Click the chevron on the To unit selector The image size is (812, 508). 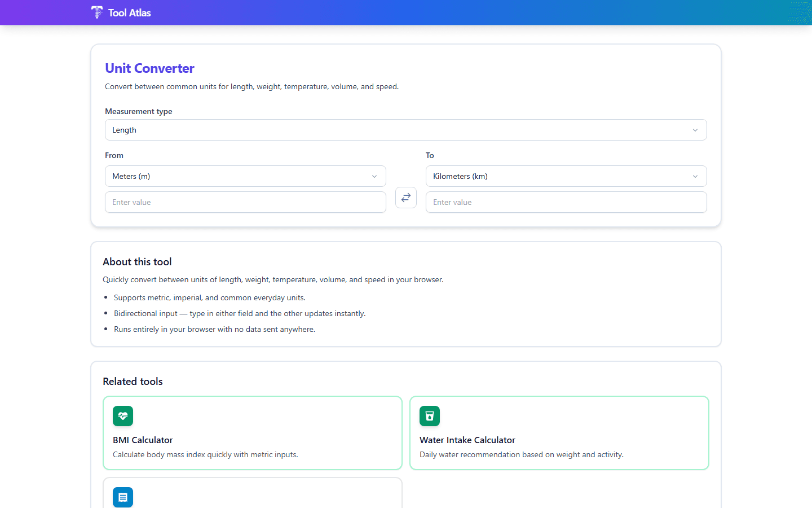[695, 176]
